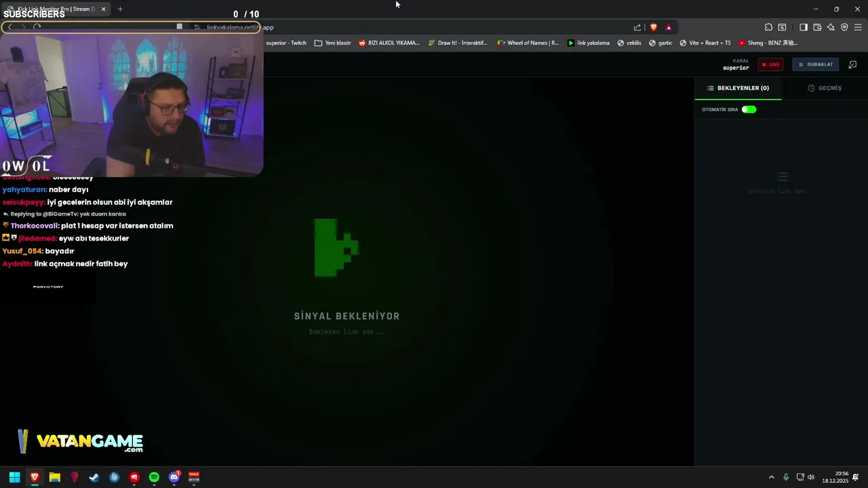This screenshot has height=488, width=868.
Task: Open Brave browser in taskbar
Action: 35,477
